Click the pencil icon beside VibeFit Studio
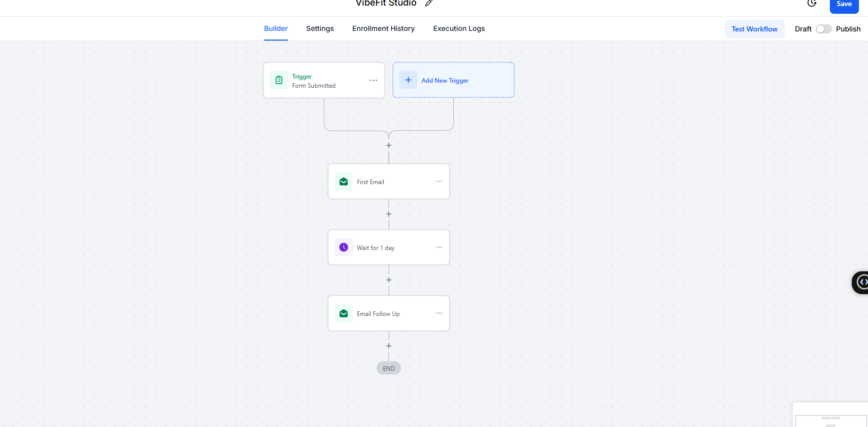Viewport: 868px width, 427px height. coord(429,3)
